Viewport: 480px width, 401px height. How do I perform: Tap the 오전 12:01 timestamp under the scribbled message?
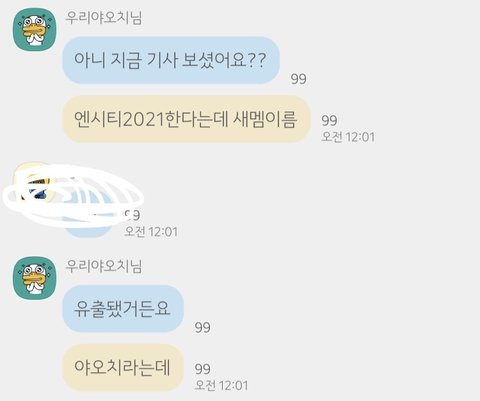[151, 231]
